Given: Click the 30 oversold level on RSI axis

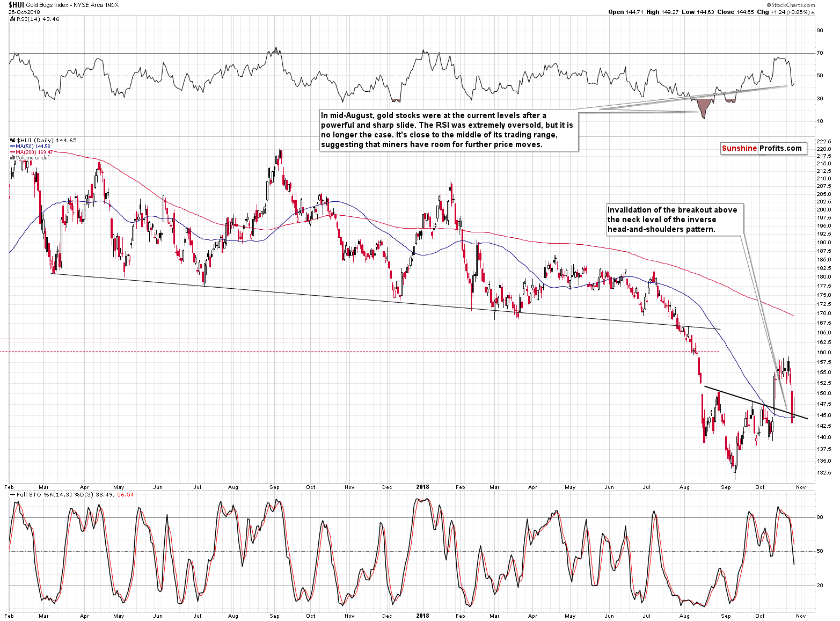Looking at the screenshot, I should point(820,99).
